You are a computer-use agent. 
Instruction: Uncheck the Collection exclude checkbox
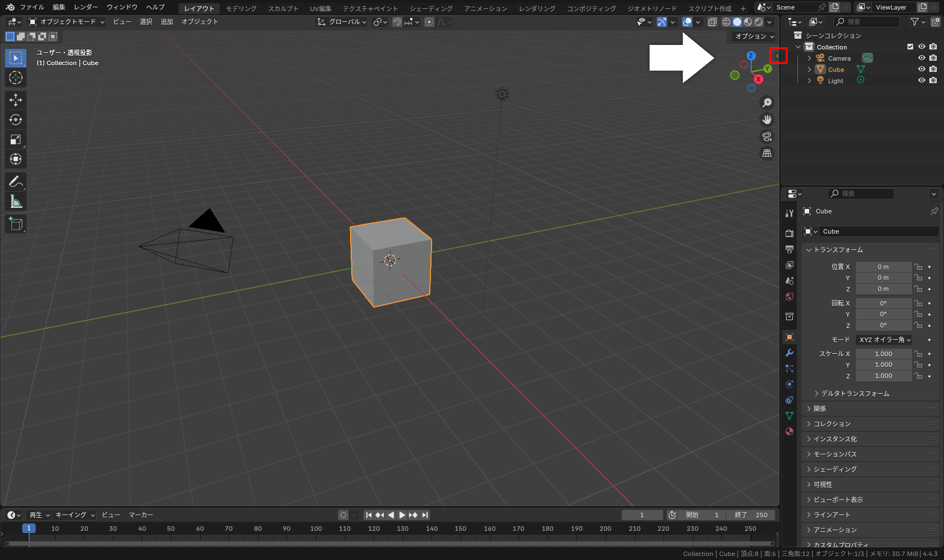pyautogui.click(x=910, y=47)
